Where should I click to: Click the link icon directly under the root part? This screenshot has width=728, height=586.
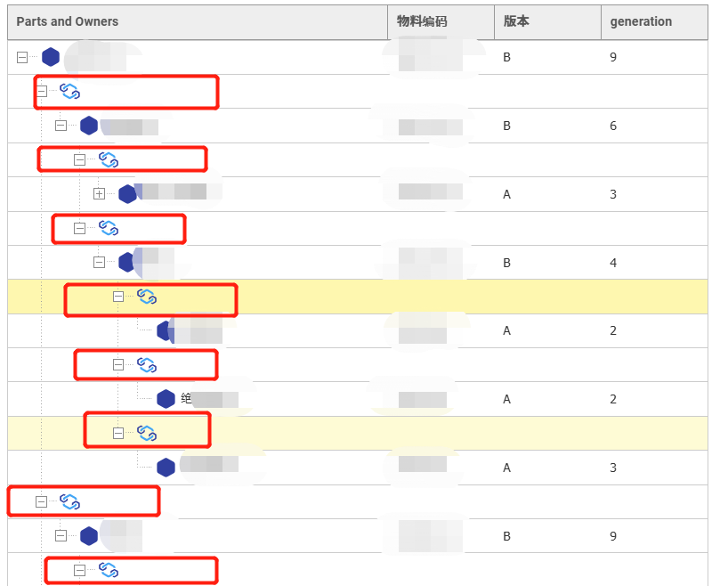[x=70, y=91]
